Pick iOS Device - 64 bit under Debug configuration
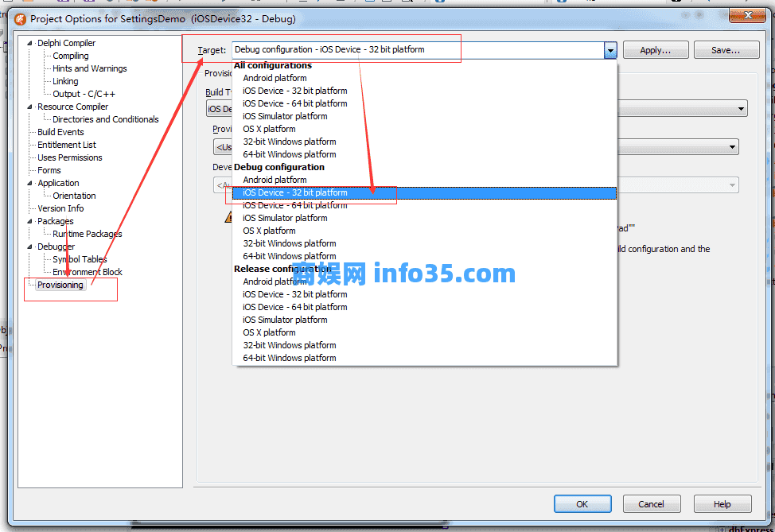The height and width of the screenshot is (532, 775). tap(425, 205)
